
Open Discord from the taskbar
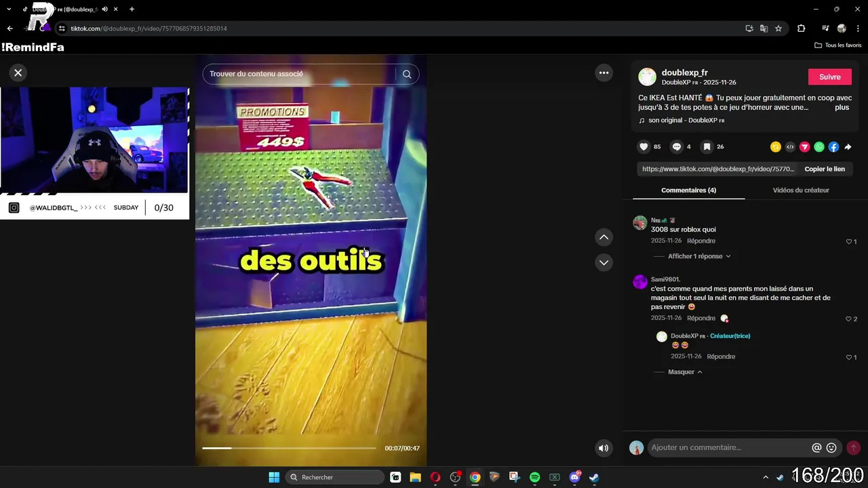[x=574, y=477]
